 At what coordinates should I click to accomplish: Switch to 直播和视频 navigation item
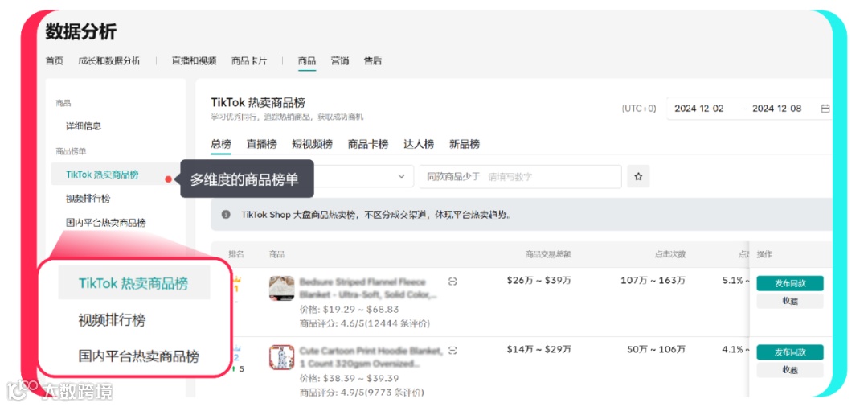194,61
